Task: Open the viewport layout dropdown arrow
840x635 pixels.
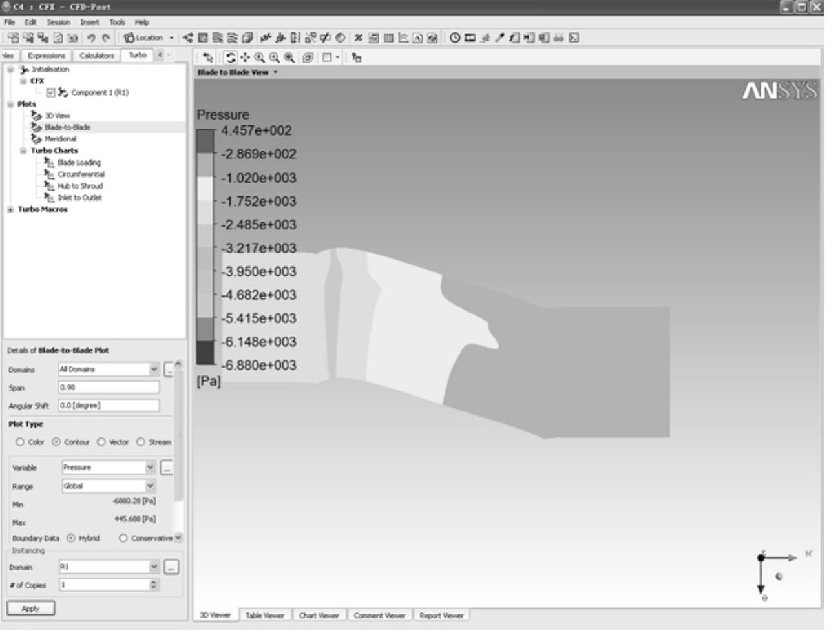Action: (x=337, y=57)
